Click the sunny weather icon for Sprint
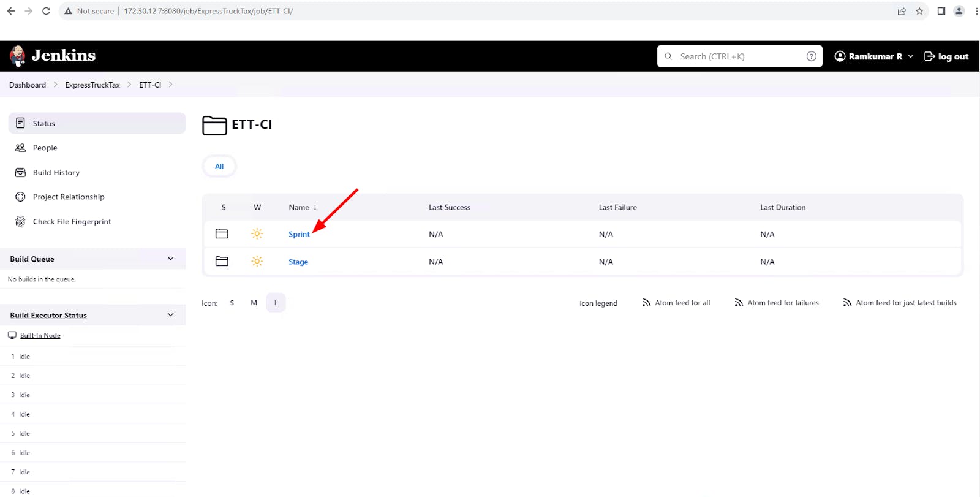Screen dimensions: 980x497 point(257,233)
